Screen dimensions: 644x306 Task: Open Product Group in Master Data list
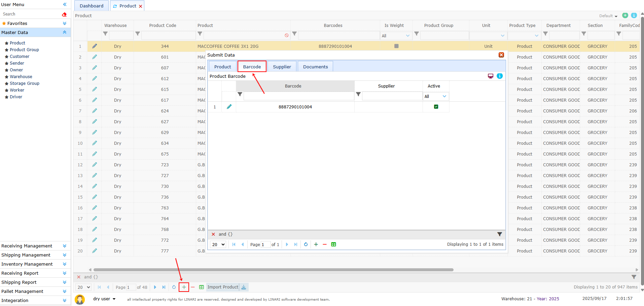point(24,50)
